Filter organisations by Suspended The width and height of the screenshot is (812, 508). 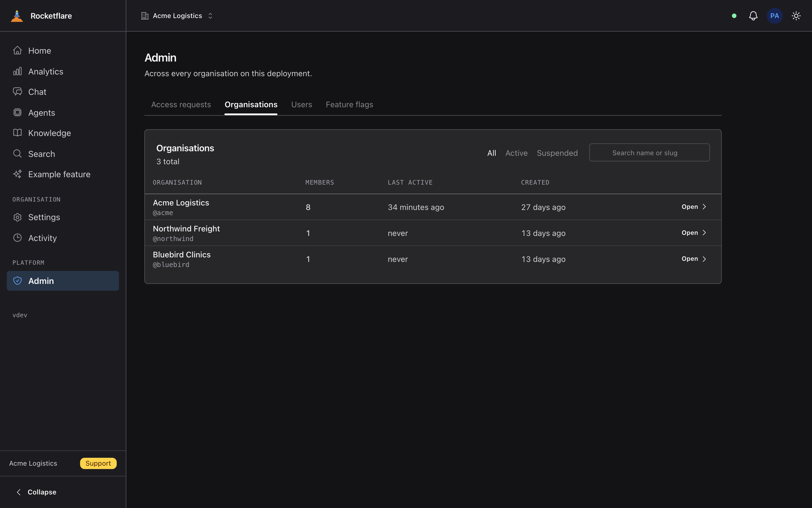pos(557,153)
